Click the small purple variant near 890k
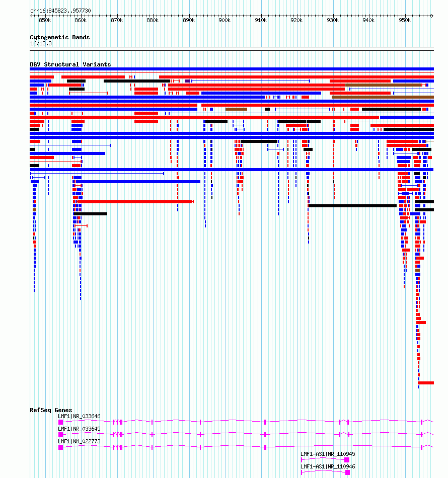 (x=187, y=81)
